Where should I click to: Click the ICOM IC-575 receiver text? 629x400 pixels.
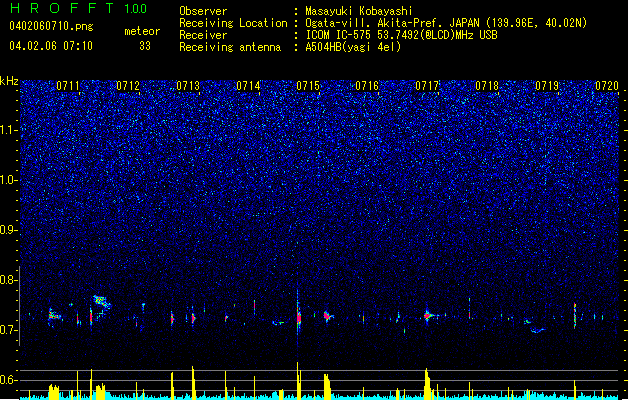click(401, 35)
